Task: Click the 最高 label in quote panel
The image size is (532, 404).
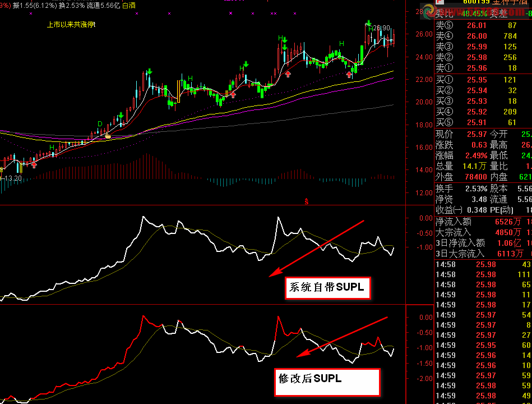Action: [498, 145]
